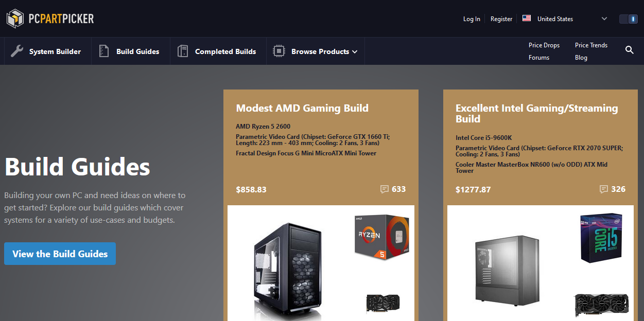644x321 pixels.
Task: Click comment bubble icon beside 326
Action: coord(604,189)
